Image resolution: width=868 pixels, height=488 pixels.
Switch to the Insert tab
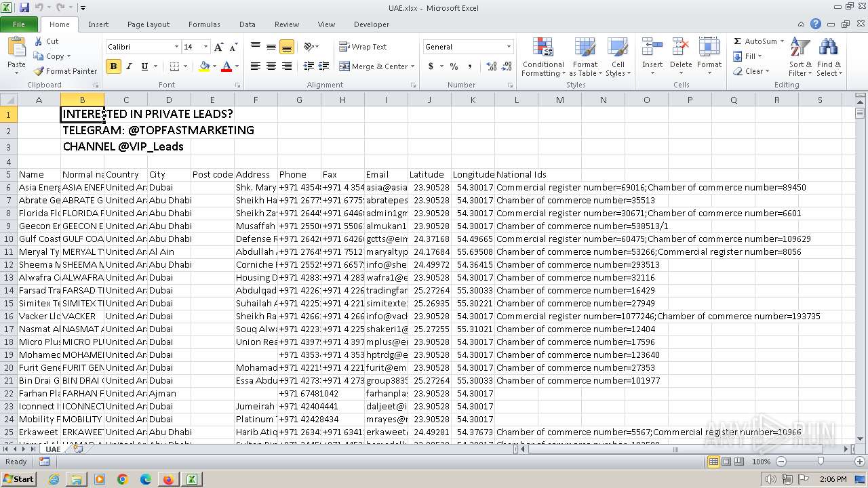pyautogui.click(x=98, y=24)
